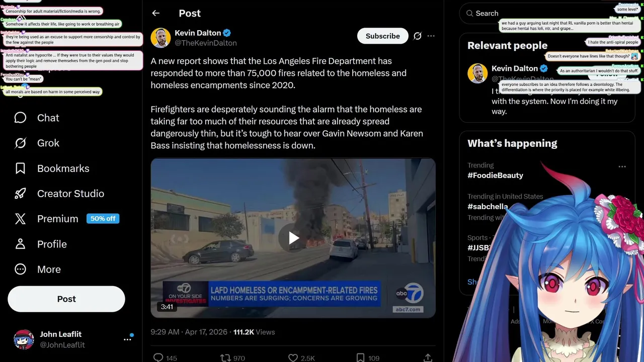Open John Leaflit account switcher dots
This screenshot has height=362, width=644.
point(127,339)
